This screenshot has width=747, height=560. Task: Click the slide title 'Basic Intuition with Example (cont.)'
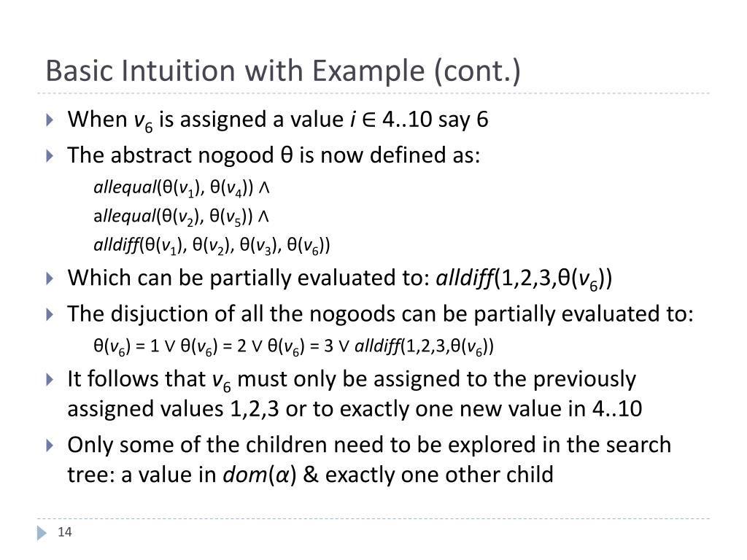(x=283, y=71)
